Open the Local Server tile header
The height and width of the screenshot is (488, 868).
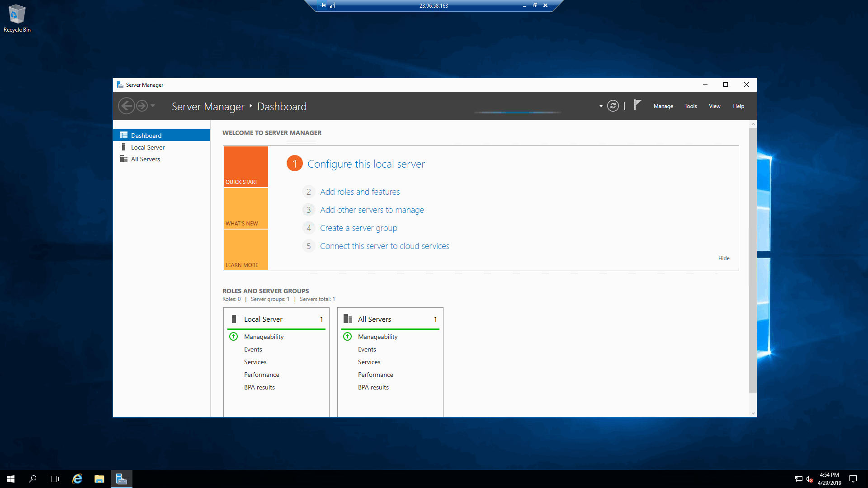click(276, 319)
